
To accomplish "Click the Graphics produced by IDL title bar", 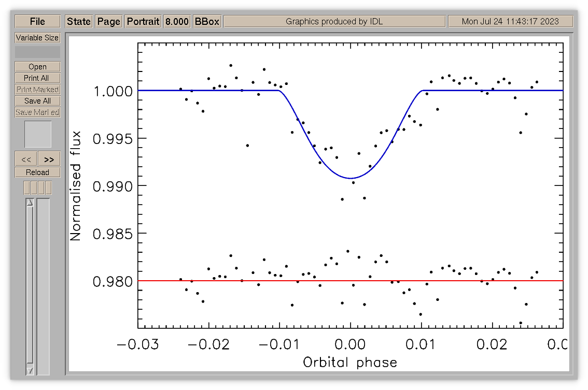I will 334,21.
